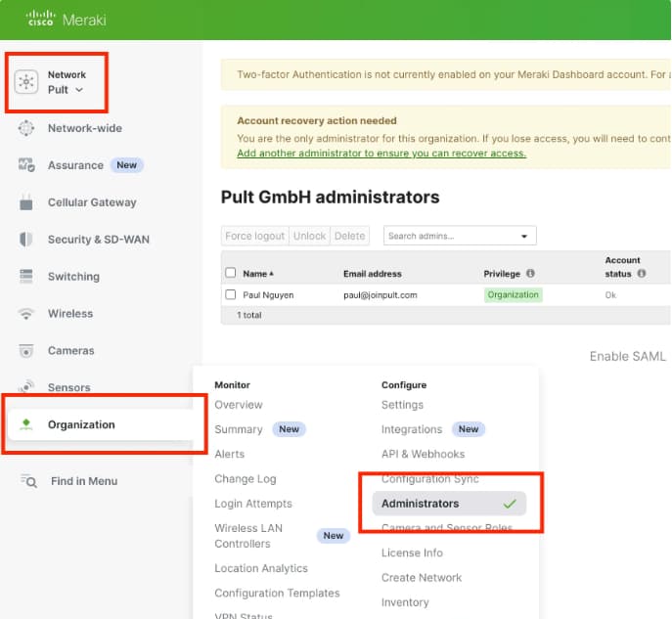
Task: Open Settings under Configure
Action: click(402, 405)
